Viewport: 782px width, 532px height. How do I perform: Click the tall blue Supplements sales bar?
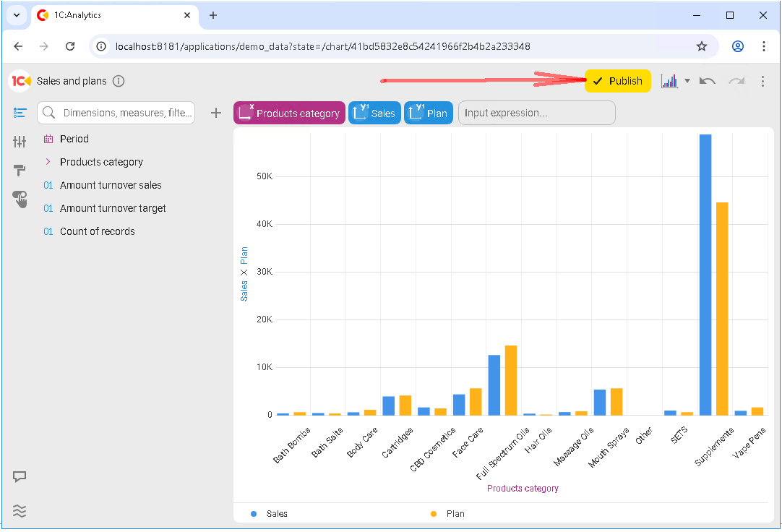[705, 275]
